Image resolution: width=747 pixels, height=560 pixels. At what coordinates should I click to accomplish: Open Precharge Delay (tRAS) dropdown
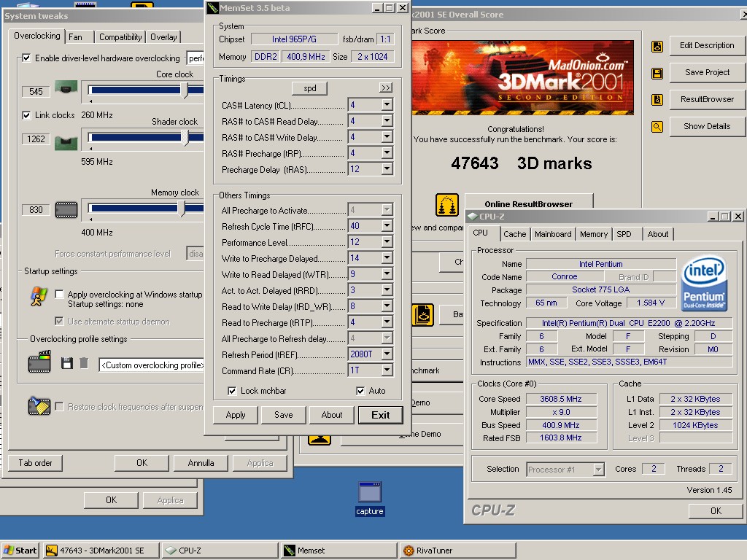coord(387,169)
